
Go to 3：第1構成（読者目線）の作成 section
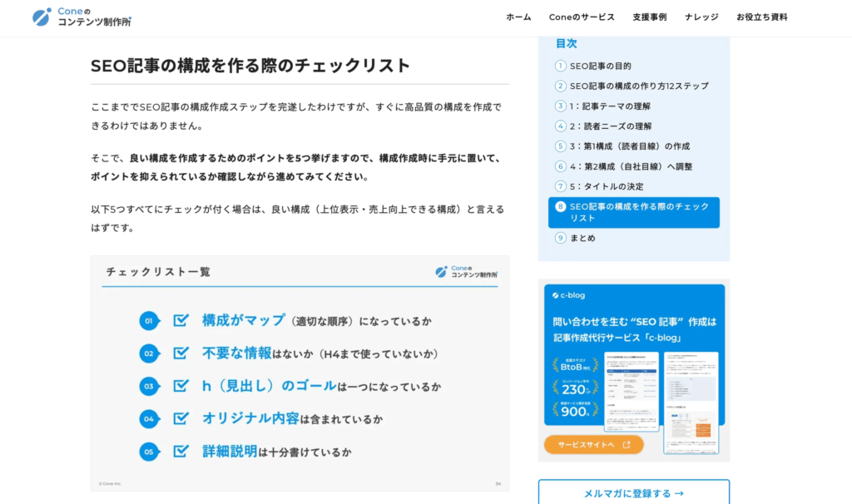(x=630, y=146)
